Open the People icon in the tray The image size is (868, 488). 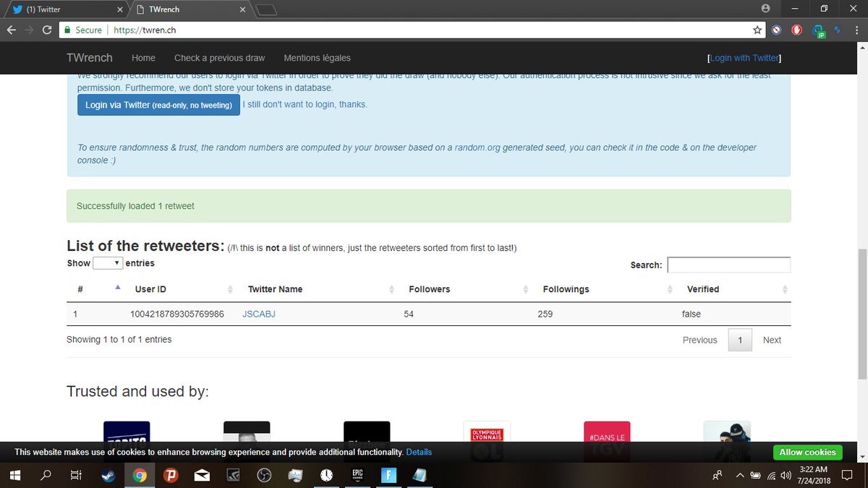point(718,475)
